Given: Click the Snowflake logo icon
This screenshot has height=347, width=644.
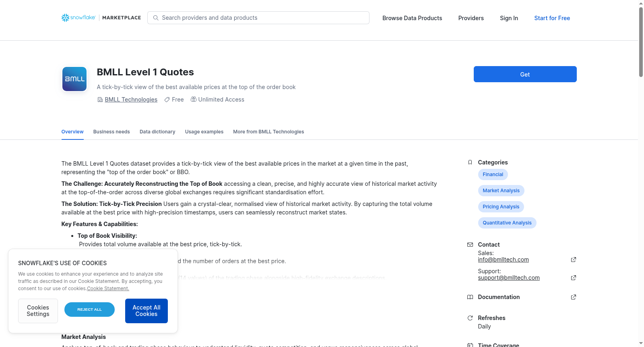Looking at the screenshot, I should point(65,18).
